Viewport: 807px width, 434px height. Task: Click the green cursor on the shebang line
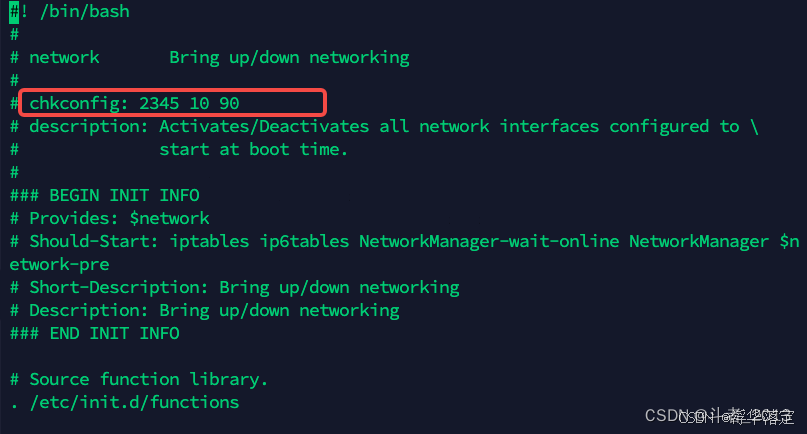click(x=14, y=12)
